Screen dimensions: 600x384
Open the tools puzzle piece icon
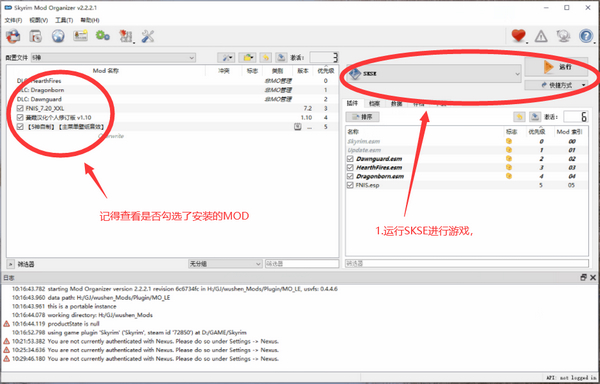126,36
